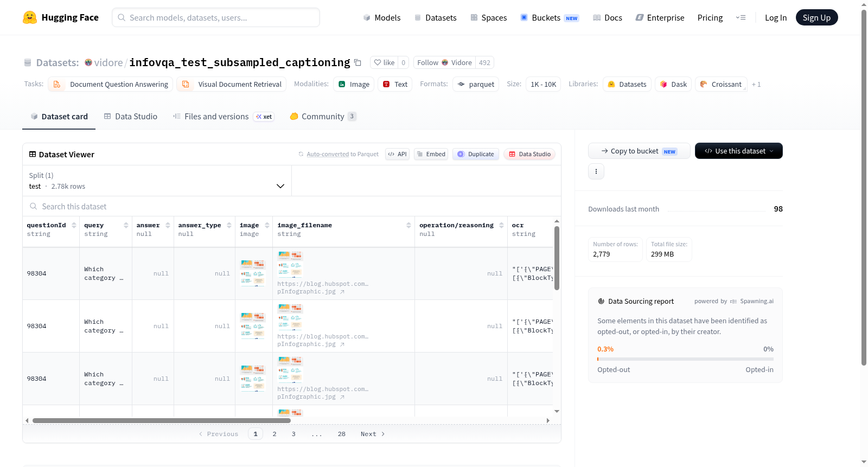This screenshot has width=868, height=467.
Task: Open the Community tab
Action: click(x=323, y=117)
